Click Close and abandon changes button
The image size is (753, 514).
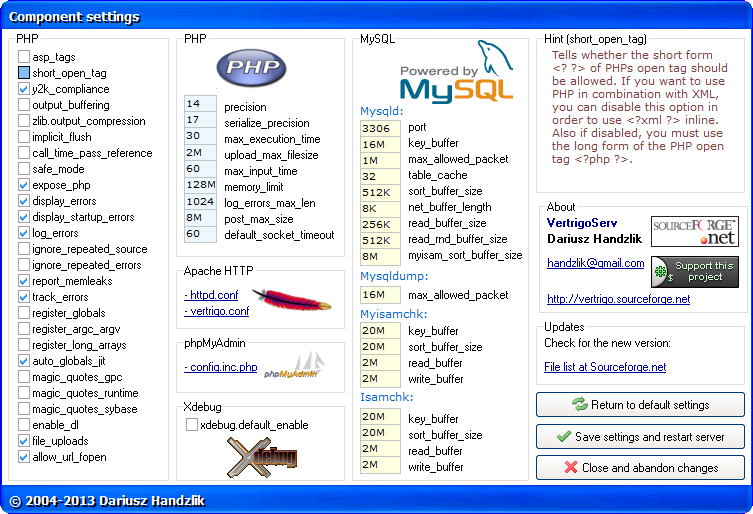tap(640, 467)
